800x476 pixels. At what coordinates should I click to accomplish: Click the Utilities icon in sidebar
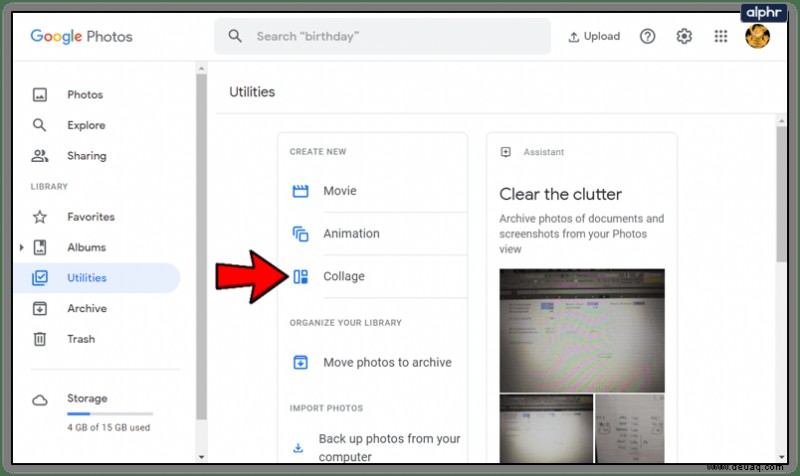[40, 278]
